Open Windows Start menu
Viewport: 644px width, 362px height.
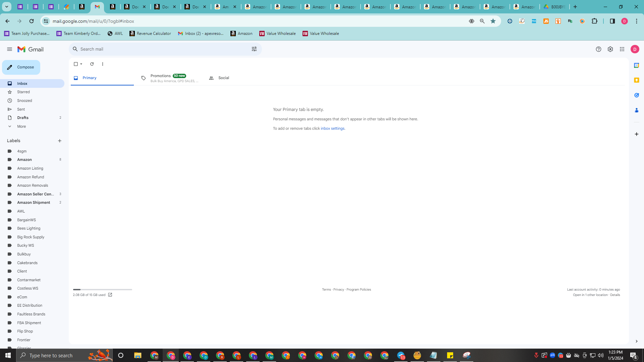pos(8,355)
